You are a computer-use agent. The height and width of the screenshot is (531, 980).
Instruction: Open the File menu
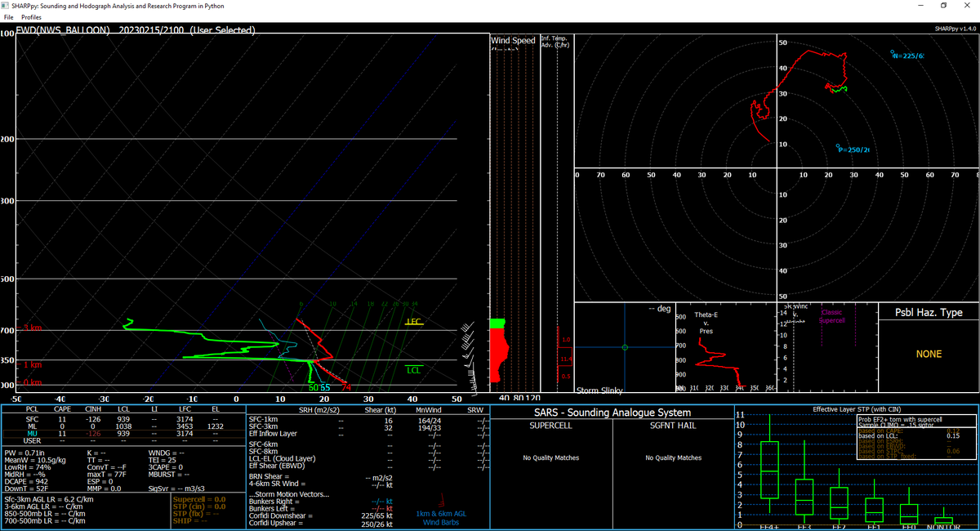pos(9,16)
